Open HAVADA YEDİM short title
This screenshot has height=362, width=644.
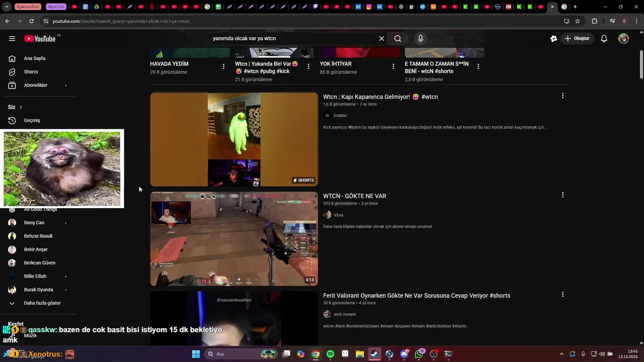(169, 64)
